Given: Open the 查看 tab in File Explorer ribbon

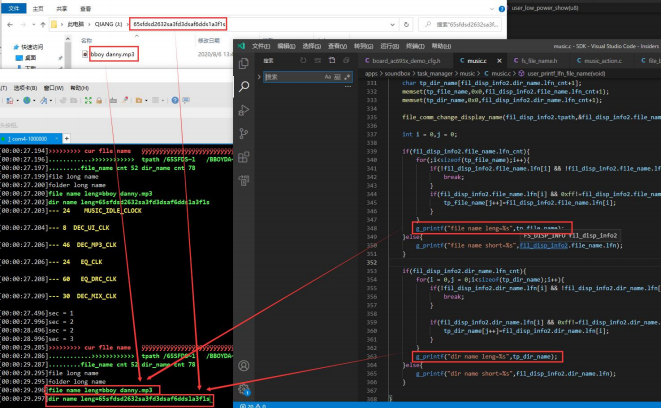Looking at the screenshot, I should coord(85,8).
